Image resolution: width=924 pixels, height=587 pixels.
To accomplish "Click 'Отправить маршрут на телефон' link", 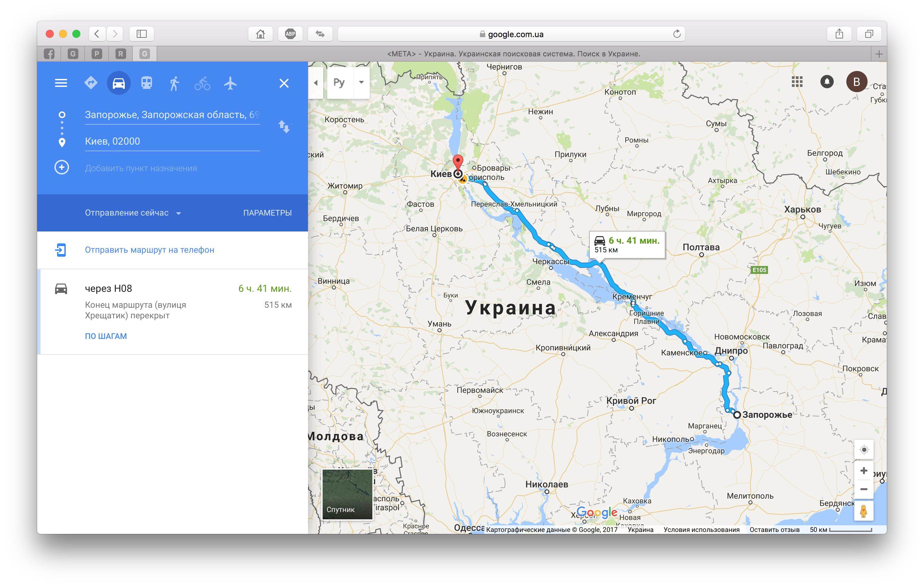I will (150, 250).
